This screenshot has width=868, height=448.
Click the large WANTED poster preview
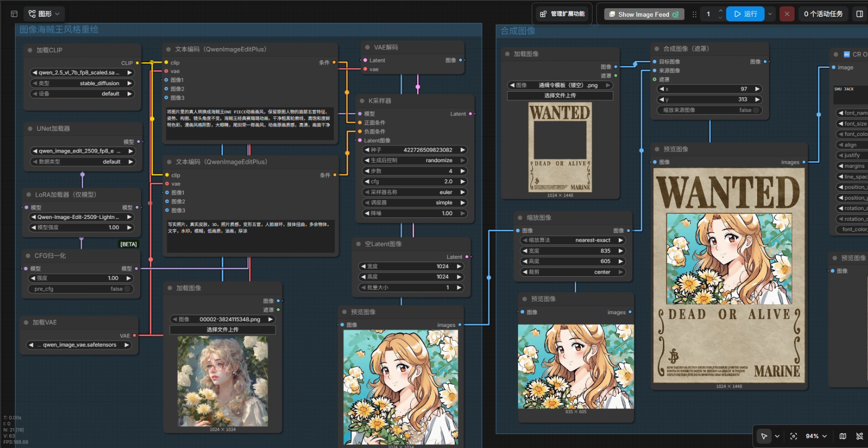pyautogui.click(x=729, y=275)
